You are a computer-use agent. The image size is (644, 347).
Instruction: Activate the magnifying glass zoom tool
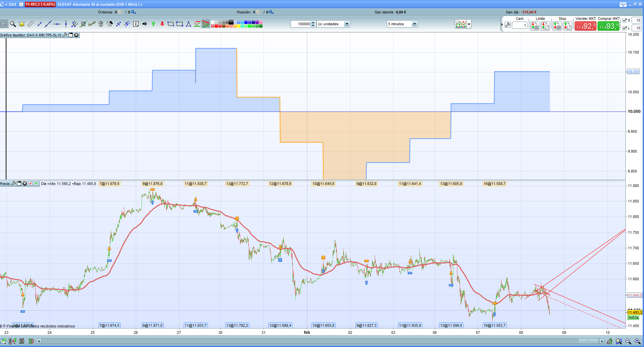pyautogui.click(x=13, y=24)
